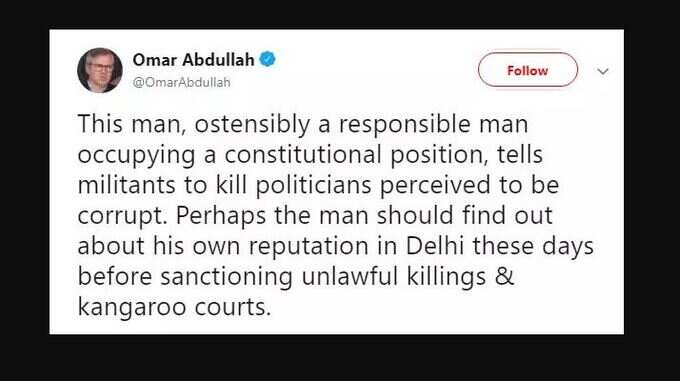The width and height of the screenshot is (680, 381).
Task: Click the Follow button
Action: click(x=528, y=70)
